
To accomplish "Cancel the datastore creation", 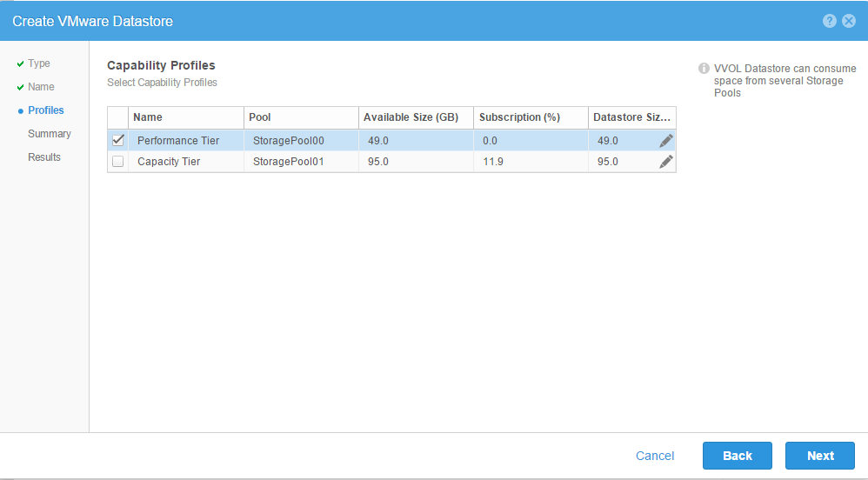I will click(655, 456).
